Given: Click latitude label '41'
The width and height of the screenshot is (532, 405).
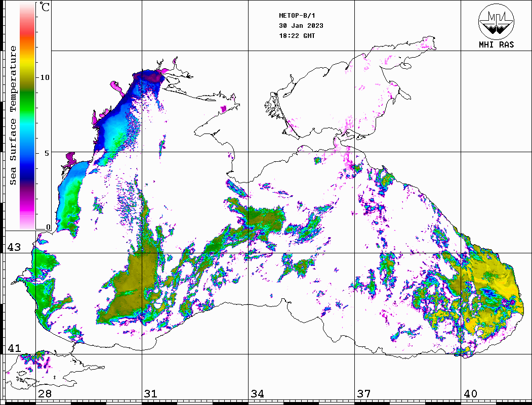Looking at the screenshot, I should (x=14, y=348).
